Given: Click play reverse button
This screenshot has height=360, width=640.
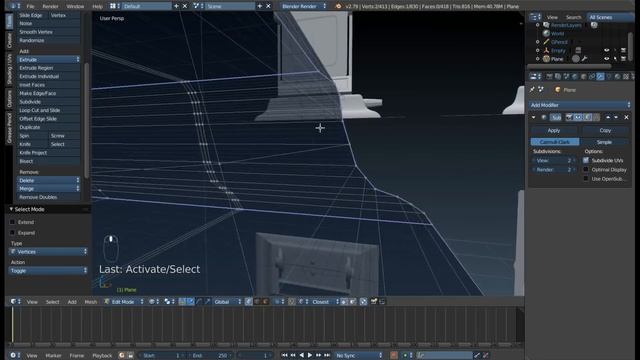Looking at the screenshot, I should pyautogui.click(x=302, y=356).
